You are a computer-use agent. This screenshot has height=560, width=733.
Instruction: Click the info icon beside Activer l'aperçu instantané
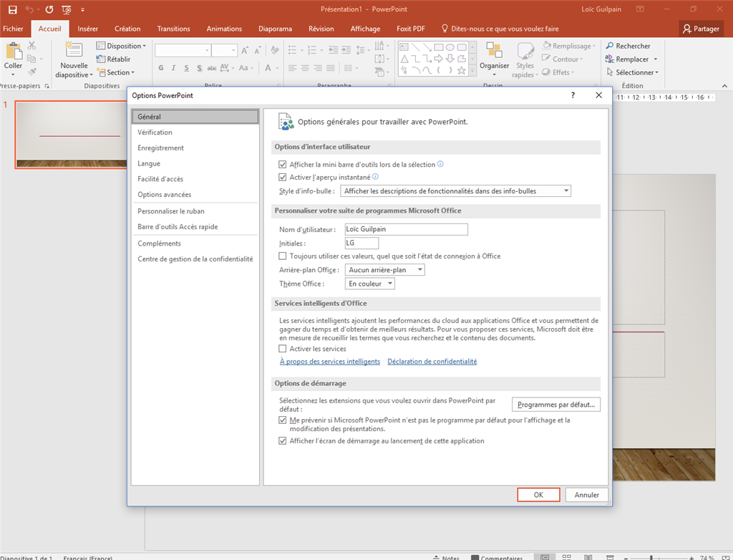375,177
